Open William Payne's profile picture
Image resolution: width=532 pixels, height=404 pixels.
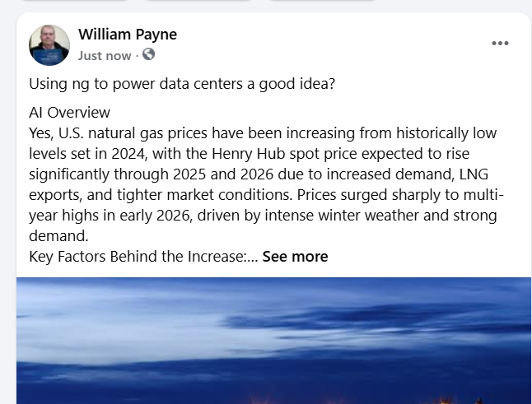(49, 44)
